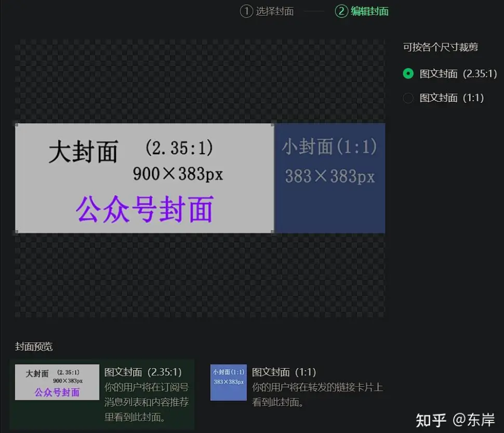Click the step 1 circled number icon
The height and width of the screenshot is (433, 504).
pyautogui.click(x=246, y=11)
